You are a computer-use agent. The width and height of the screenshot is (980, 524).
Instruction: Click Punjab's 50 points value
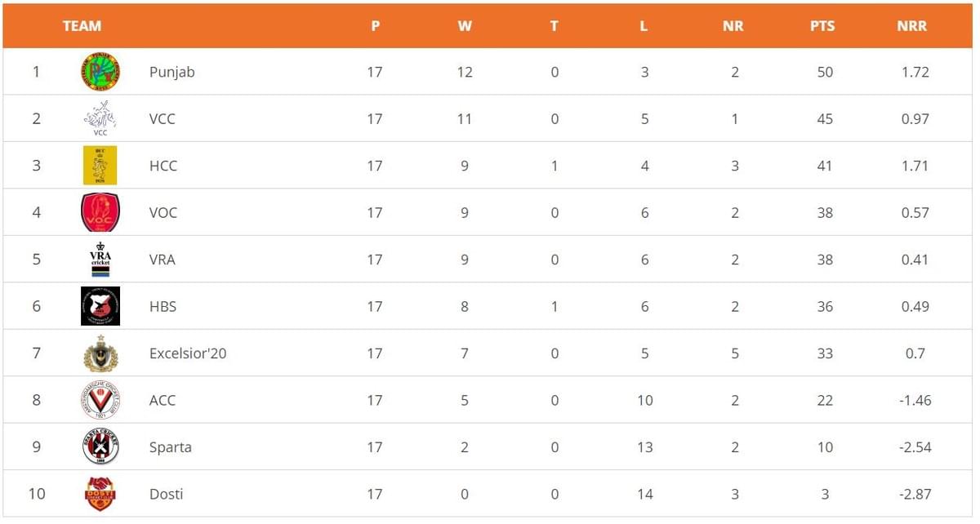(x=825, y=72)
